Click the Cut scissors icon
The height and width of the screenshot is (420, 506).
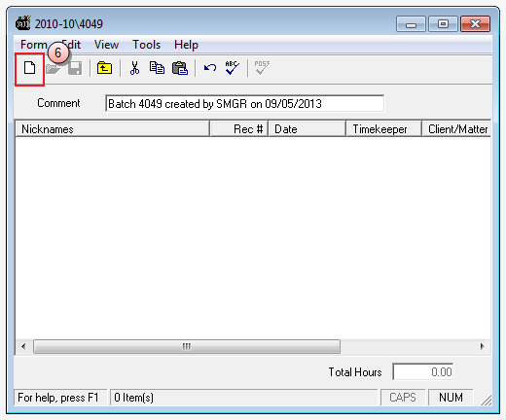click(134, 68)
